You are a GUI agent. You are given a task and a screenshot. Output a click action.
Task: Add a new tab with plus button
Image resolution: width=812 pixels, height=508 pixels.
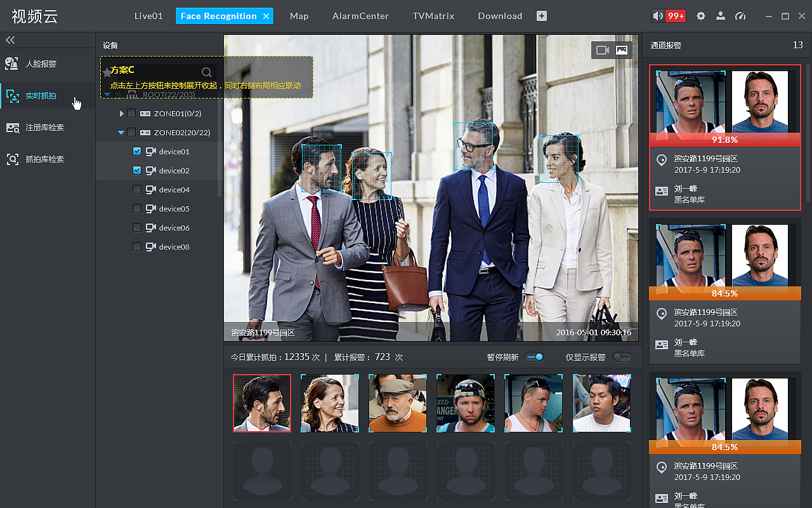tap(542, 16)
